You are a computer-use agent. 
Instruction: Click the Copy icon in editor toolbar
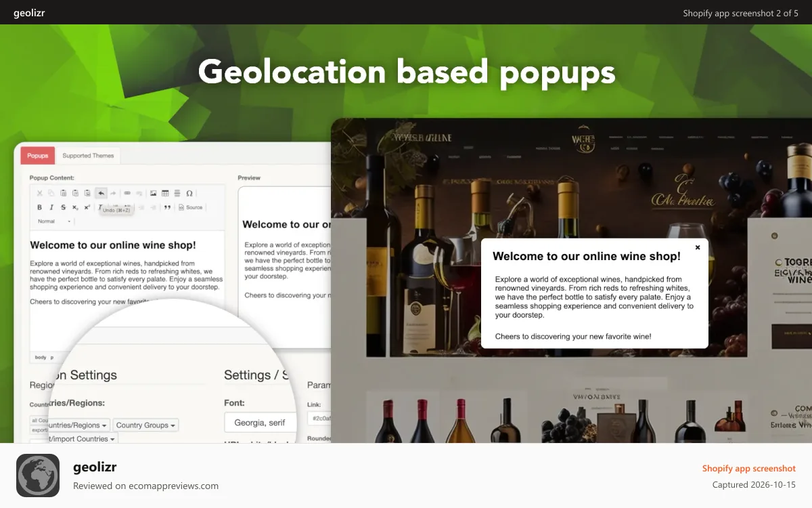(x=51, y=194)
